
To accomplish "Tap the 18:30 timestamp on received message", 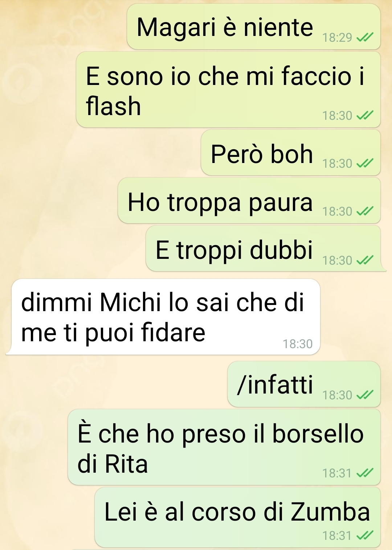I will [298, 344].
